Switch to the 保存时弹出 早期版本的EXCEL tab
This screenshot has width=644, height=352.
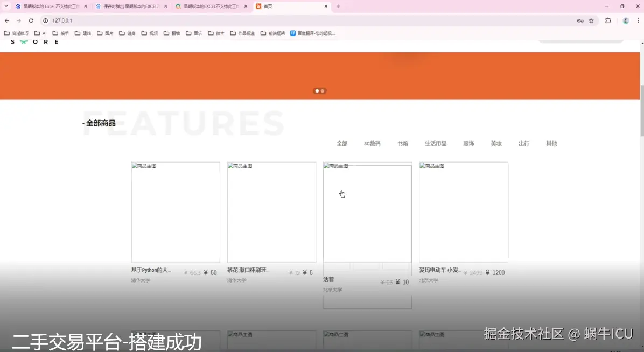point(131,6)
